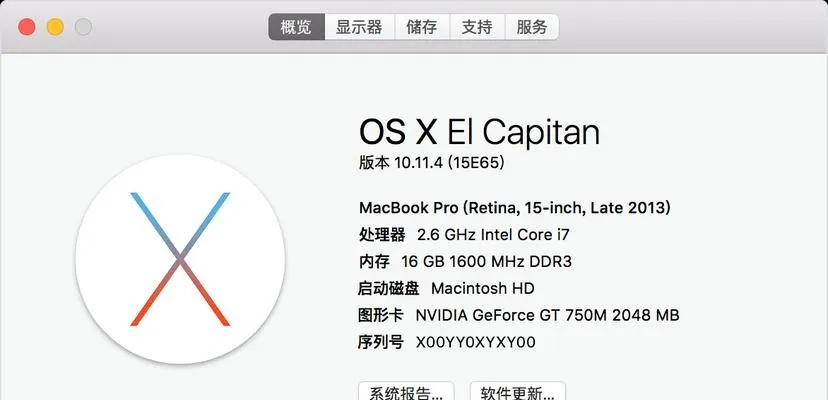Select the 储存 (Storage) tab

click(422, 27)
